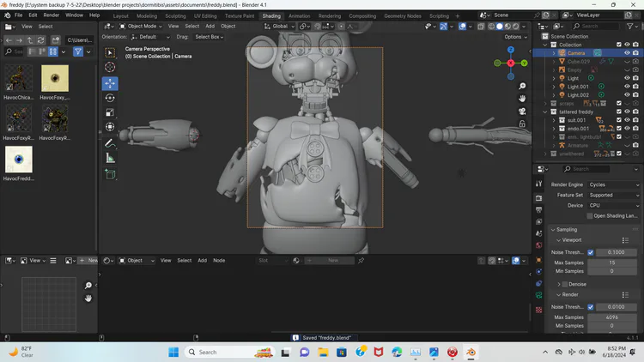
Task: Click the outliner search field
Action: pos(595,27)
